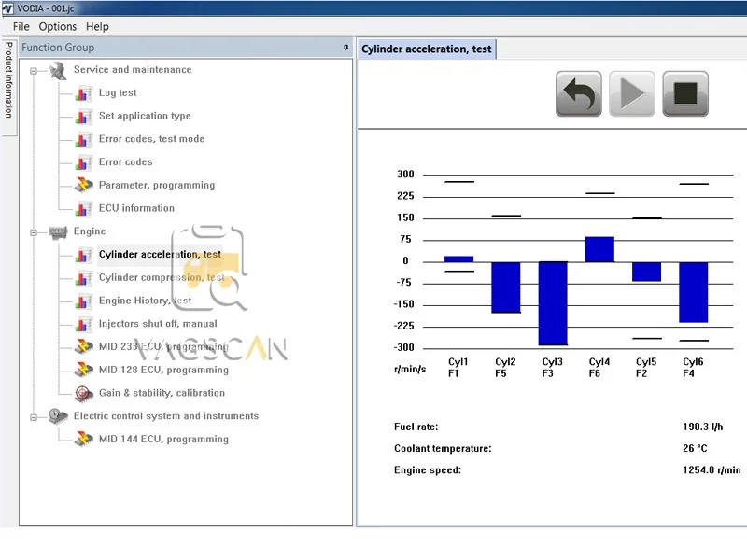
Task: Open Error codes, test mode
Action: pyautogui.click(x=151, y=138)
